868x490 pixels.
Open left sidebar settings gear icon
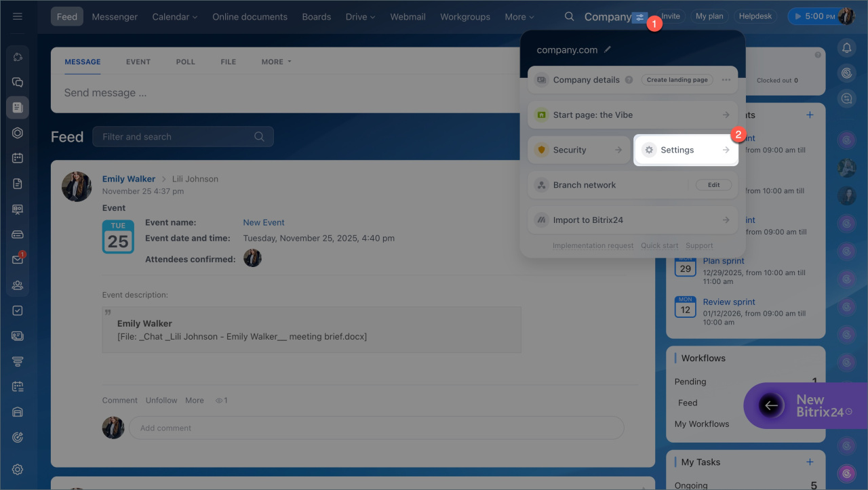pos(18,469)
